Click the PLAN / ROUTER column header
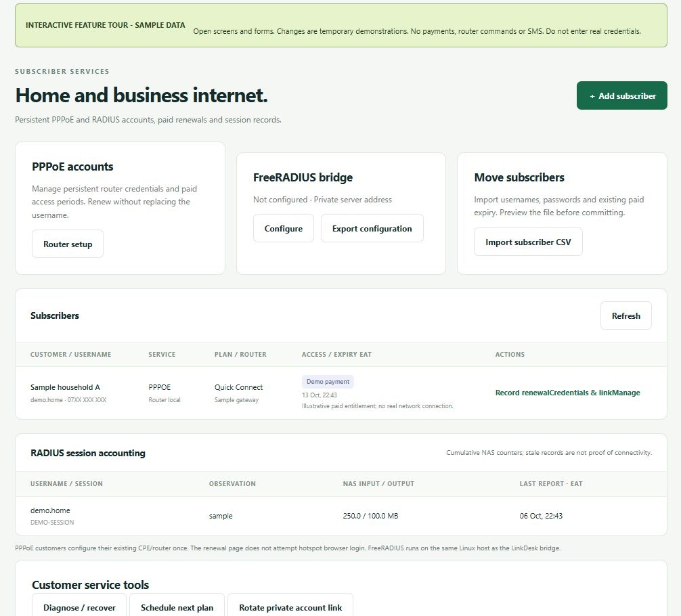The height and width of the screenshot is (616, 681). 240,355
